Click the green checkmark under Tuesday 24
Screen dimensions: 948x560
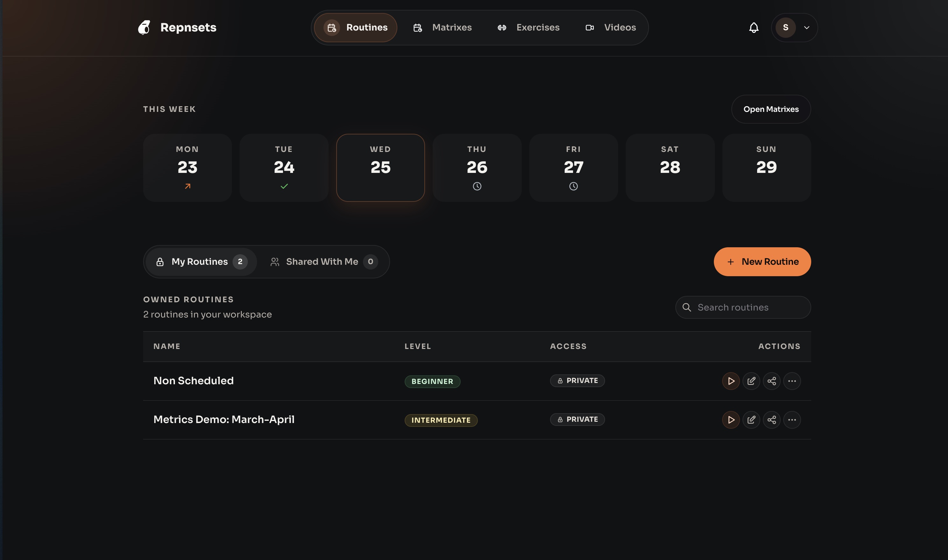point(284,186)
